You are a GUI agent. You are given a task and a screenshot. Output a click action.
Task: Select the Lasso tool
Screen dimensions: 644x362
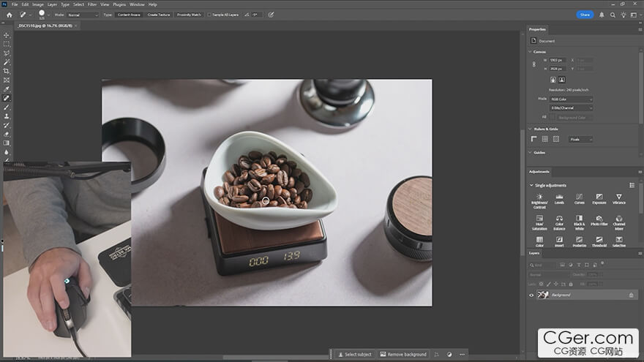pyautogui.click(x=6, y=53)
